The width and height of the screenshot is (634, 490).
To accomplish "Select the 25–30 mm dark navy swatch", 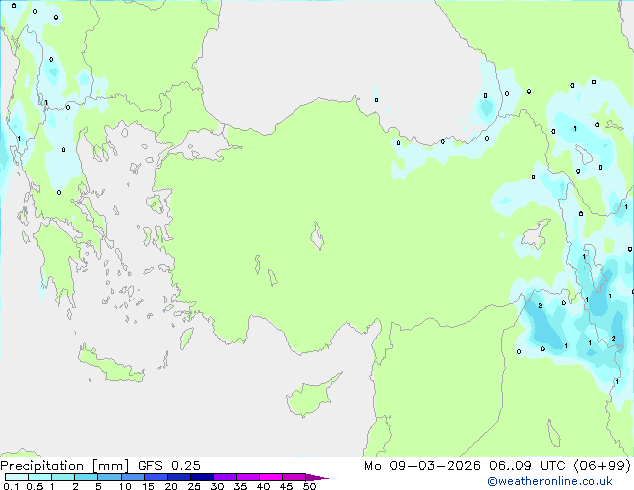I will click(201, 477).
